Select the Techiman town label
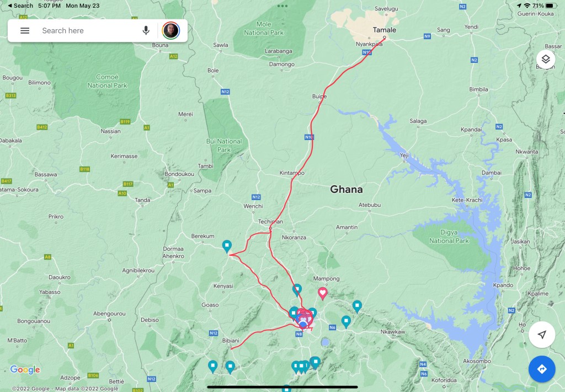 pyautogui.click(x=270, y=222)
